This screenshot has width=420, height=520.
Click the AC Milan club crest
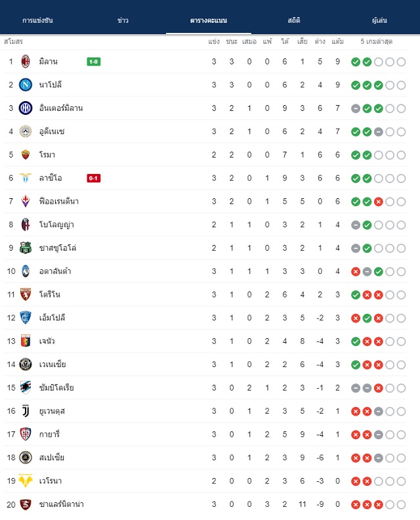click(x=26, y=62)
